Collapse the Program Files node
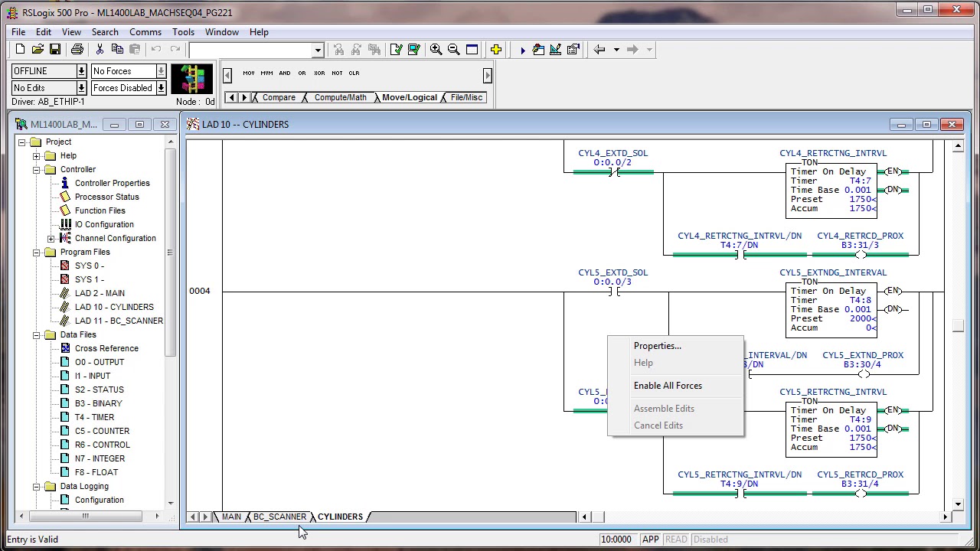Image resolution: width=980 pixels, height=551 pixels. [x=36, y=253]
